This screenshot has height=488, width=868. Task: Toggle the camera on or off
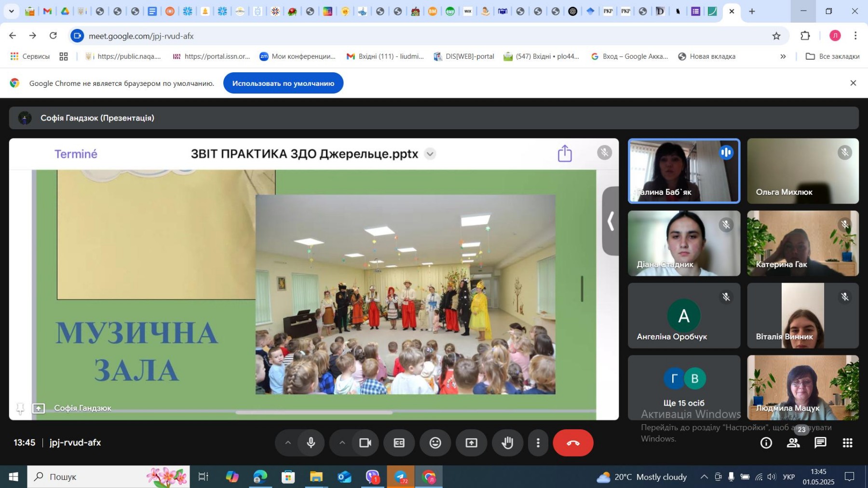point(365,443)
